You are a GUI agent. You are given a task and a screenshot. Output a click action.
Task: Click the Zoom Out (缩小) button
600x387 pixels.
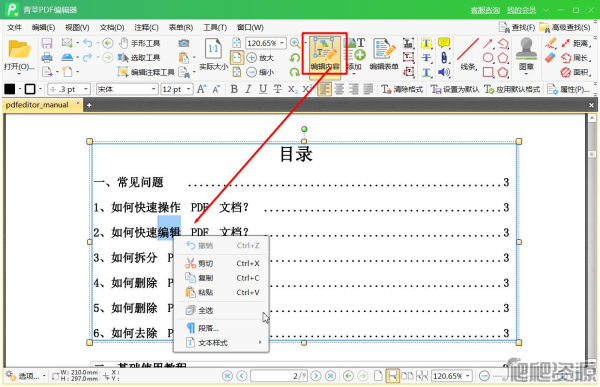point(260,72)
